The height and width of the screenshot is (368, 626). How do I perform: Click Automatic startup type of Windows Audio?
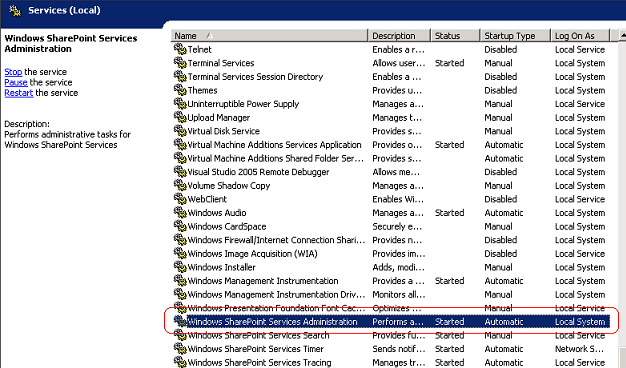tap(504, 213)
